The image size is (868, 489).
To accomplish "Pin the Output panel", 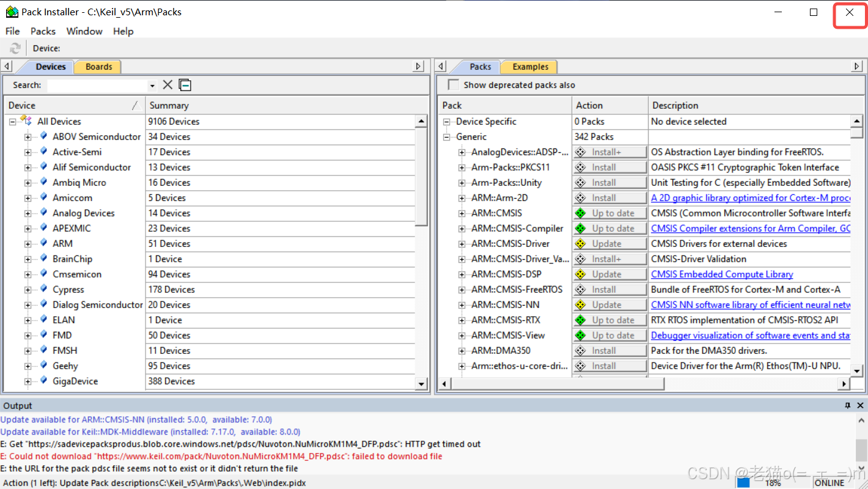I will [848, 405].
